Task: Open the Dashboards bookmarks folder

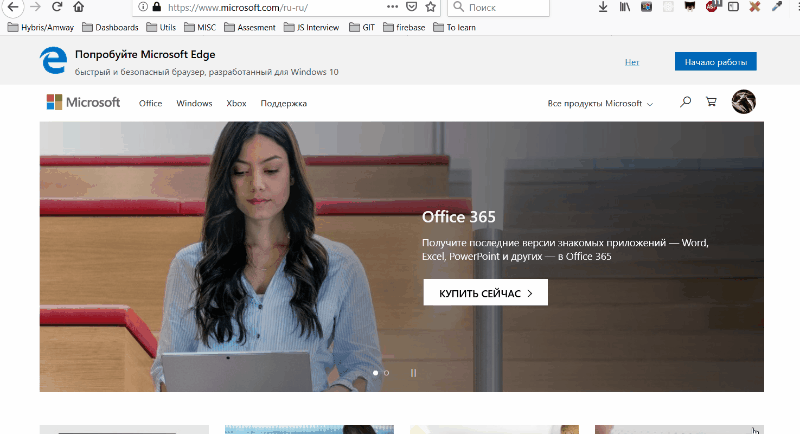Action: pos(110,28)
